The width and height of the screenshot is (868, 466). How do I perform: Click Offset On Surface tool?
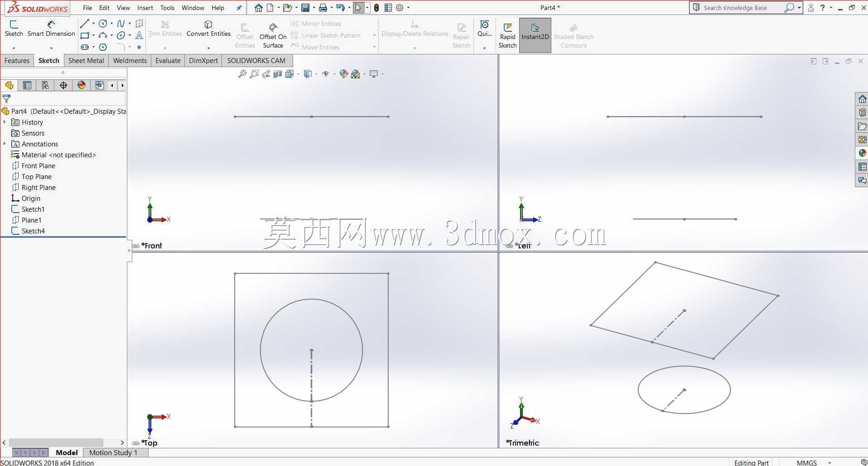273,35
